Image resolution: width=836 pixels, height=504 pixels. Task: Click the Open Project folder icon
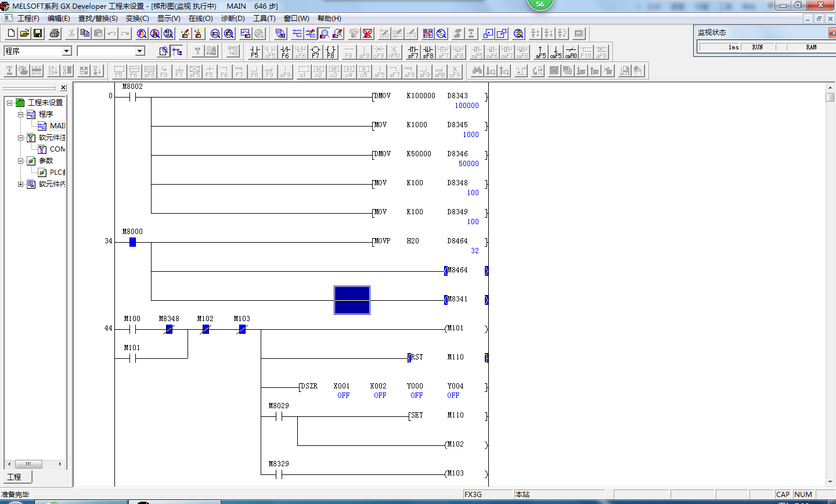(24, 34)
